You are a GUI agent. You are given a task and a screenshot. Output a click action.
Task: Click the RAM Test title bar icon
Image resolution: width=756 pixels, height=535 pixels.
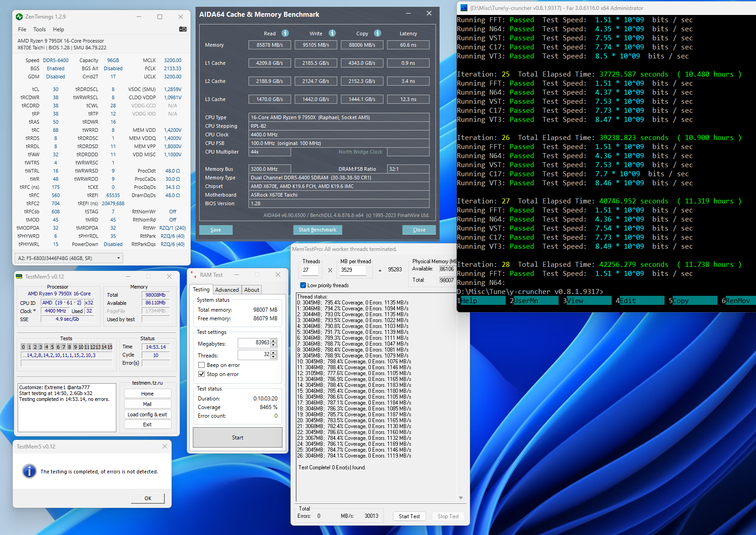[x=194, y=275]
